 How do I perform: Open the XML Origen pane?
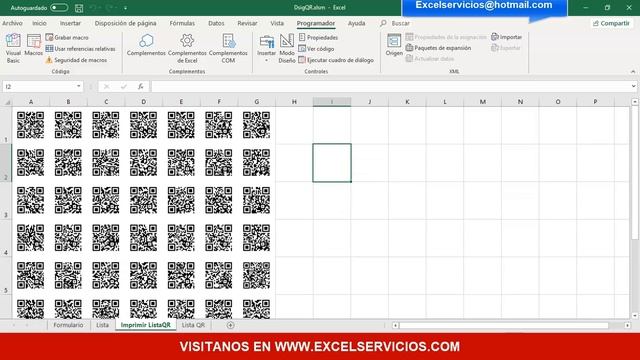click(x=394, y=45)
